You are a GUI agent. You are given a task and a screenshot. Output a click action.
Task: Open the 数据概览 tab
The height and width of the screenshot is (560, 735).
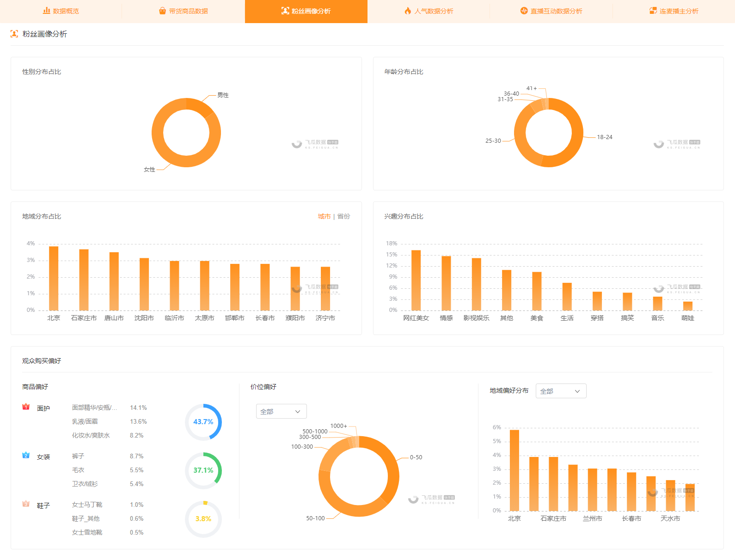pyautogui.click(x=61, y=11)
